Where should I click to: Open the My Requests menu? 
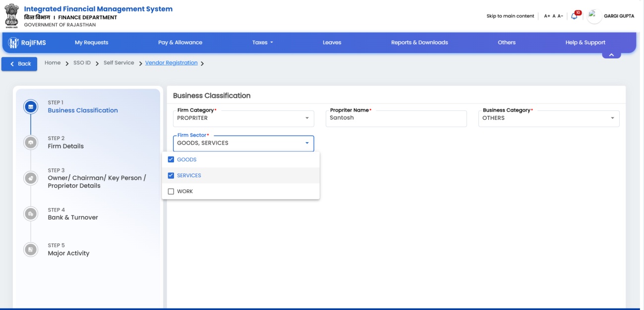click(92, 43)
